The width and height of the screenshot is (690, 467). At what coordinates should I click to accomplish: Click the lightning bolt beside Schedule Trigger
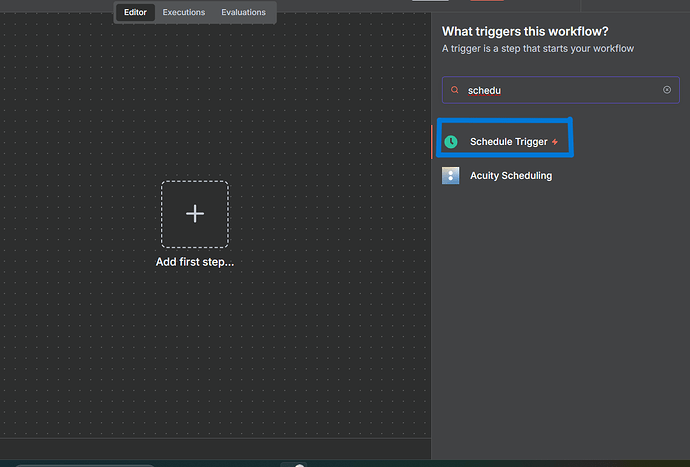(x=555, y=142)
